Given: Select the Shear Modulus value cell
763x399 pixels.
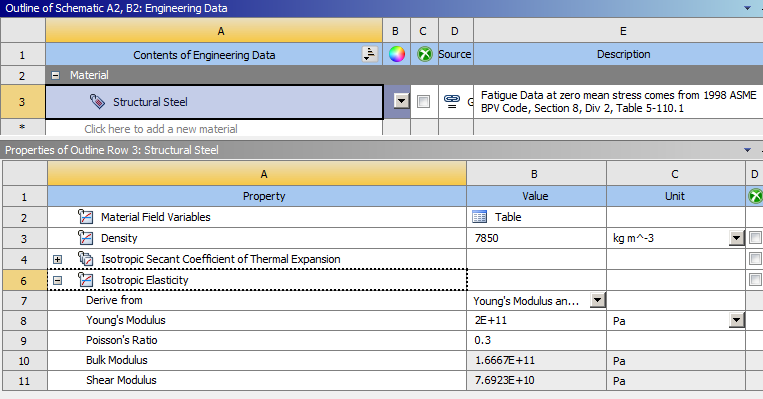Looking at the screenshot, I should (x=536, y=381).
